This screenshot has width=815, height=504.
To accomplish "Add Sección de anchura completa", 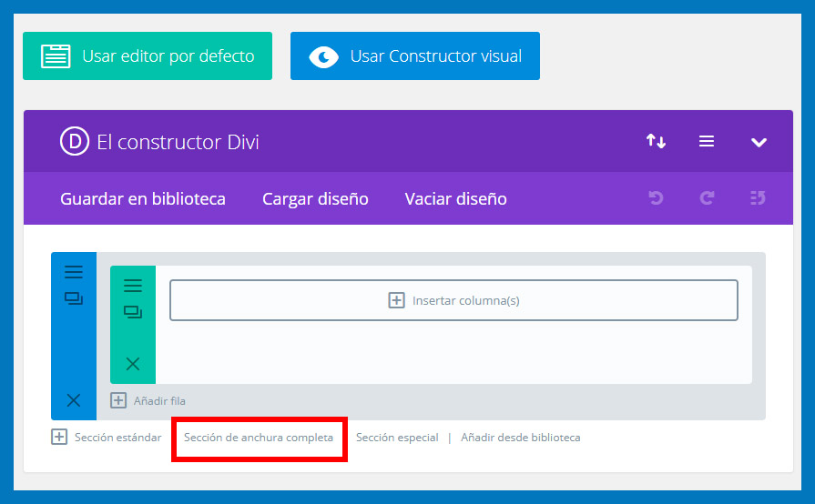I will point(259,438).
